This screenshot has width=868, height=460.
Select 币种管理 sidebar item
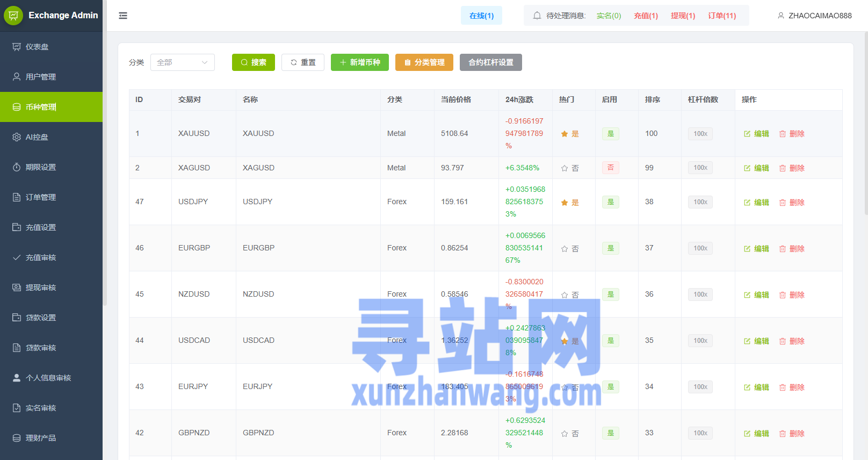[51, 107]
